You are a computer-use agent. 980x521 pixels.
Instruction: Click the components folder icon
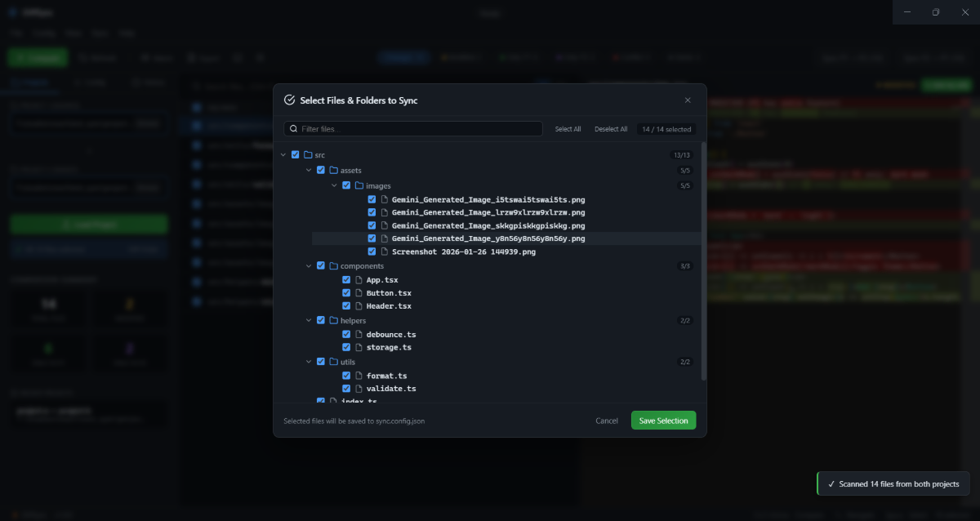click(x=333, y=265)
